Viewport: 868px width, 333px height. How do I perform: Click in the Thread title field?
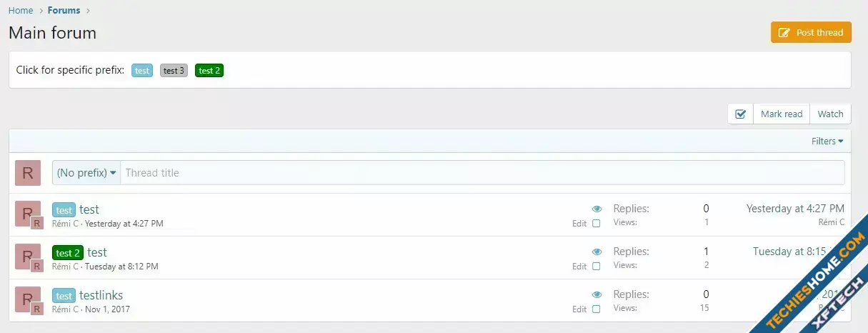tap(482, 173)
